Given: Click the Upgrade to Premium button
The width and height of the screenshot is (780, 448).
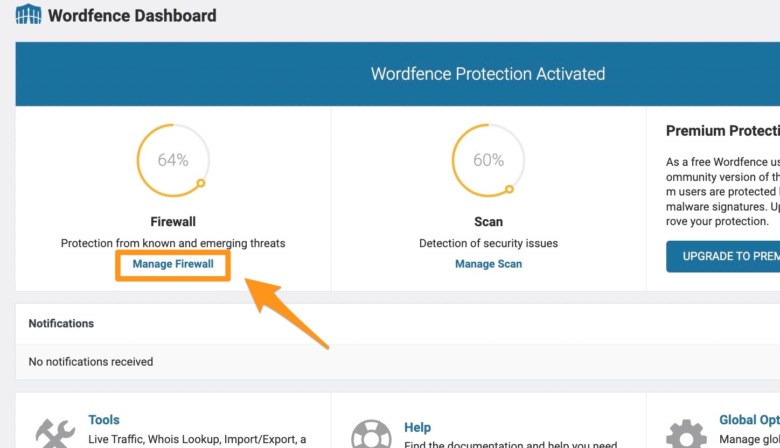Looking at the screenshot, I should click(723, 256).
